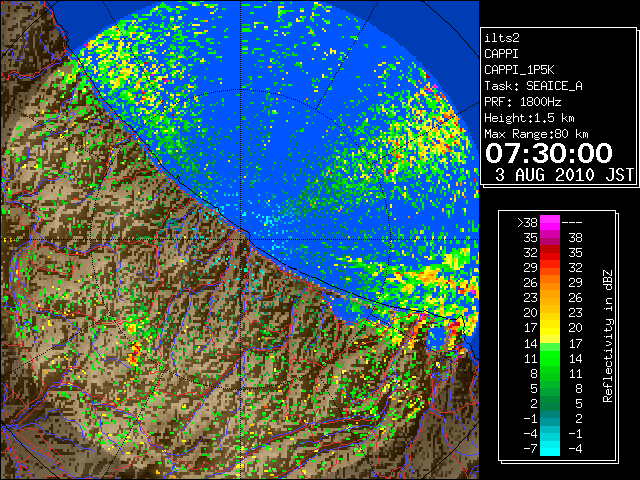
Task: Select the 'Max Range:80 km' text
Action: coord(536,134)
